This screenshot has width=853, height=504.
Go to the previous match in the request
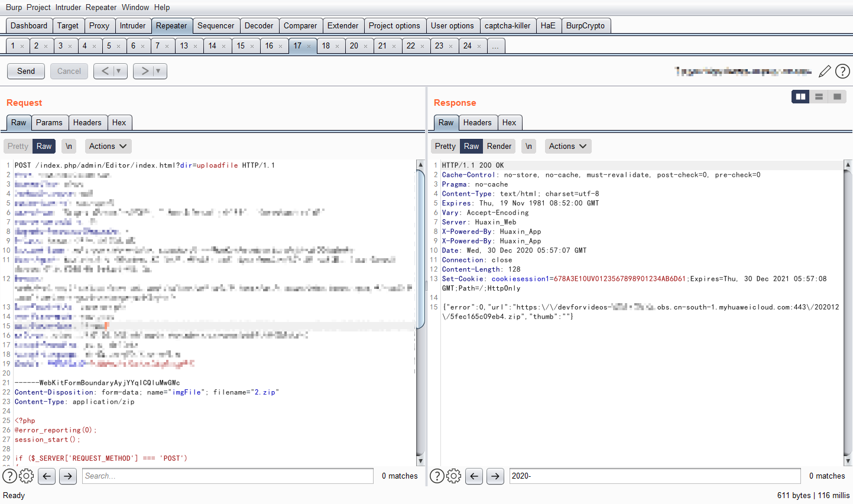47,476
